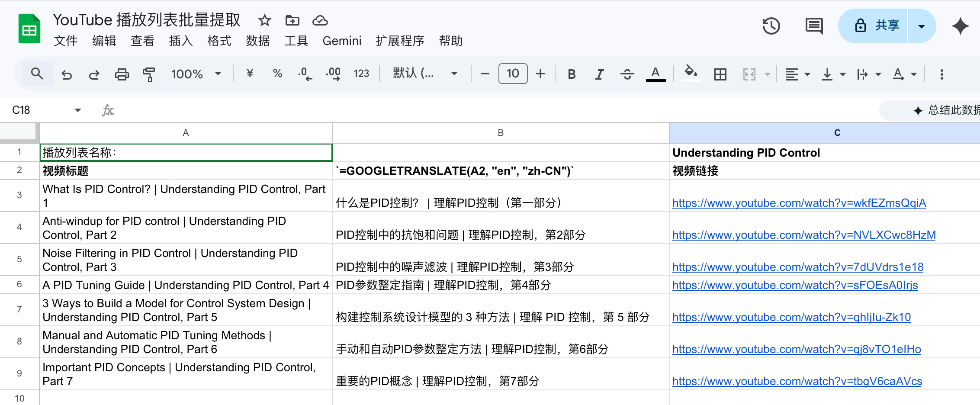Viewport: 980px width, 405px height.
Task: Redo the last undone action
Action: coord(94,74)
